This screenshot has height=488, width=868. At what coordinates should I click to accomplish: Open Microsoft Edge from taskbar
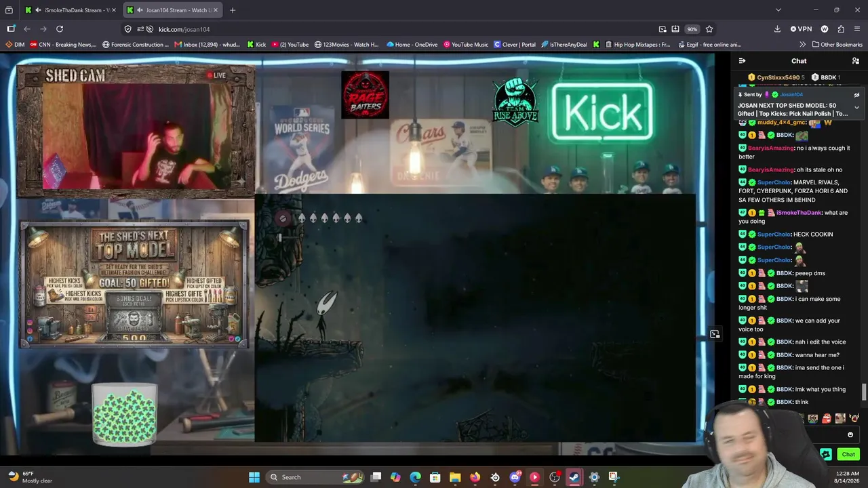(415, 477)
